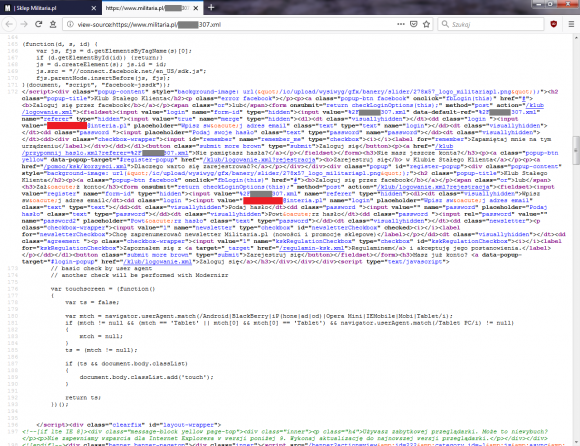Open the home/customize toolbar icon beside reload
580x446 pixels.
point(53,24)
